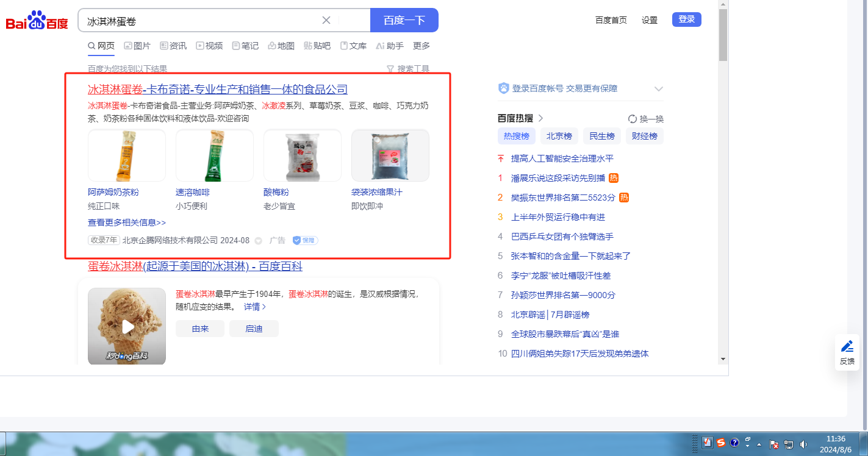Click the 反馈 feedback button
The width and height of the screenshot is (868, 456).
[x=847, y=352]
